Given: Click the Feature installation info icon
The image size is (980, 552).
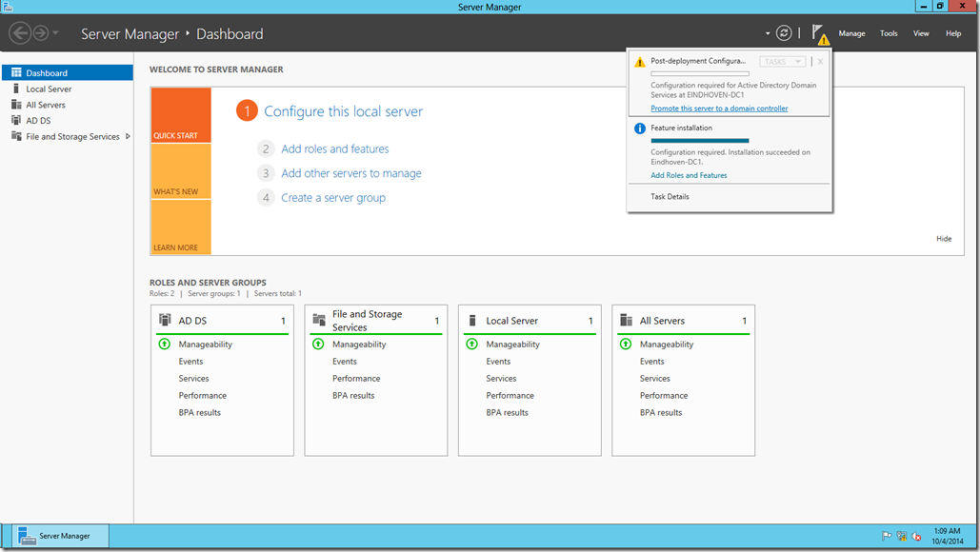Looking at the screenshot, I should tap(639, 128).
